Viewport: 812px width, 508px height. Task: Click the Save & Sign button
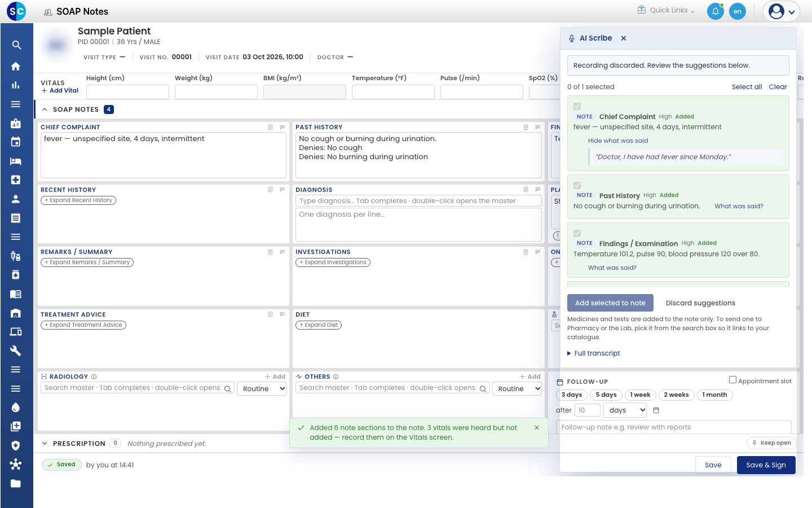click(x=766, y=465)
